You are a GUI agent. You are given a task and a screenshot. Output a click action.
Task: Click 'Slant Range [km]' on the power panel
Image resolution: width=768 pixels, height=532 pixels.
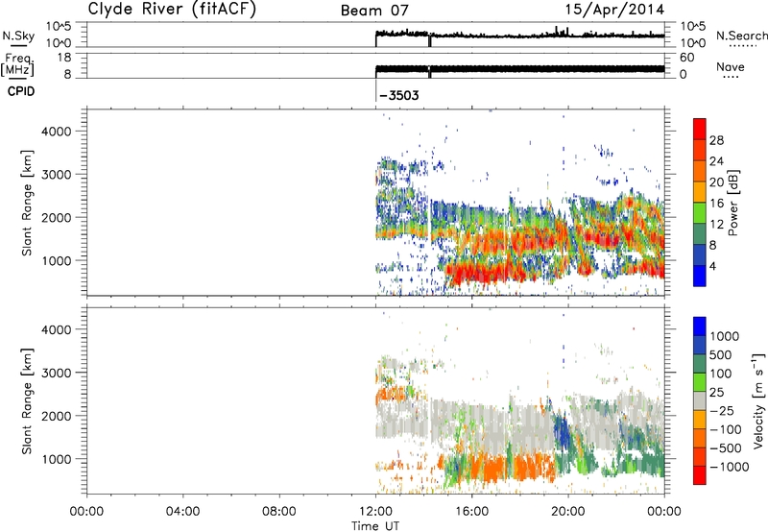pos(27,203)
